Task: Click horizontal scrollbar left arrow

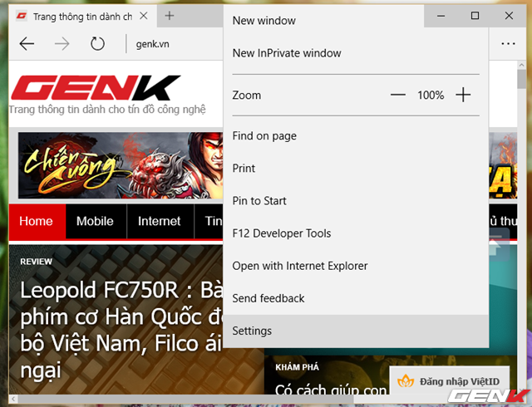Action: click(x=13, y=399)
